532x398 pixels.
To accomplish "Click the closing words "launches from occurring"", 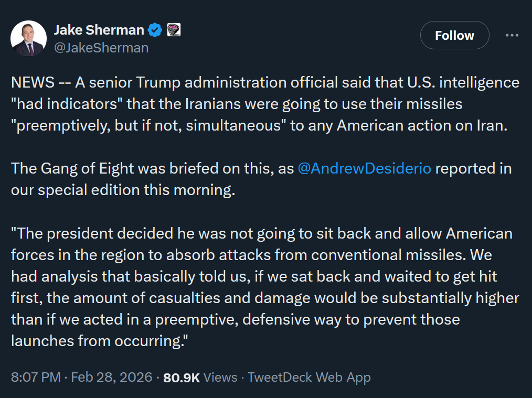I will [x=97, y=340].
